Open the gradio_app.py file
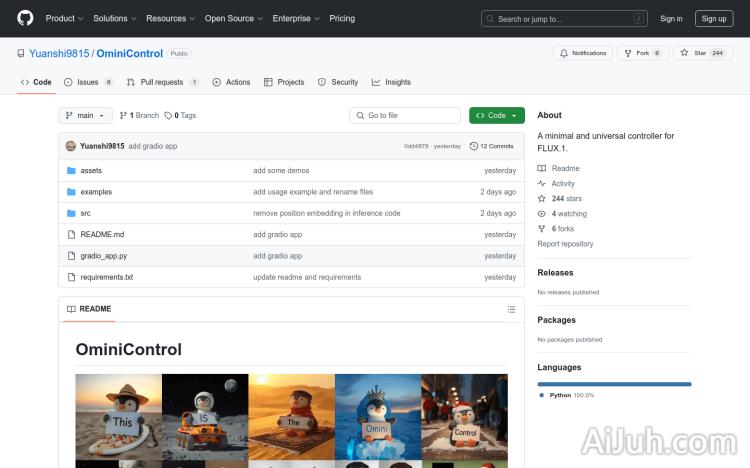The image size is (750, 468). pos(103,256)
